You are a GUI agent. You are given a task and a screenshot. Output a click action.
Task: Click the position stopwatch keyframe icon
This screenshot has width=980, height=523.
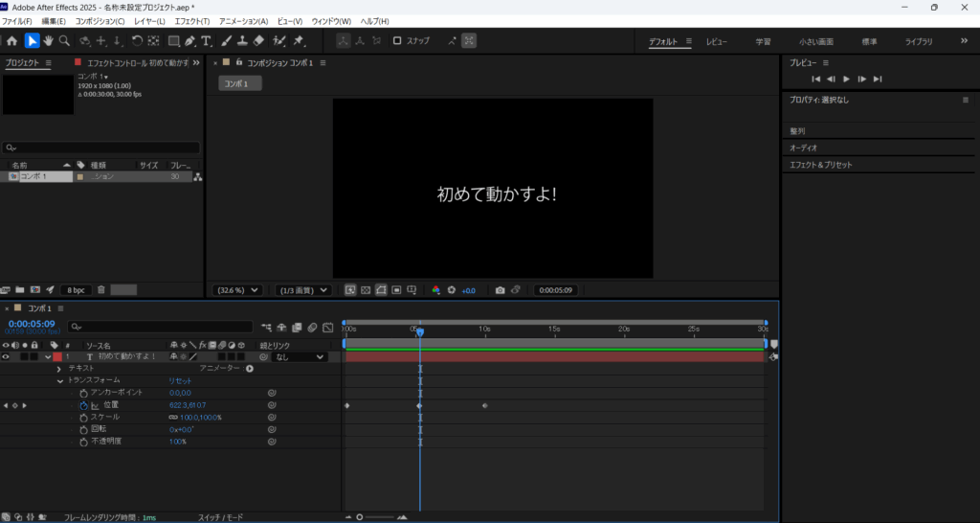83,405
